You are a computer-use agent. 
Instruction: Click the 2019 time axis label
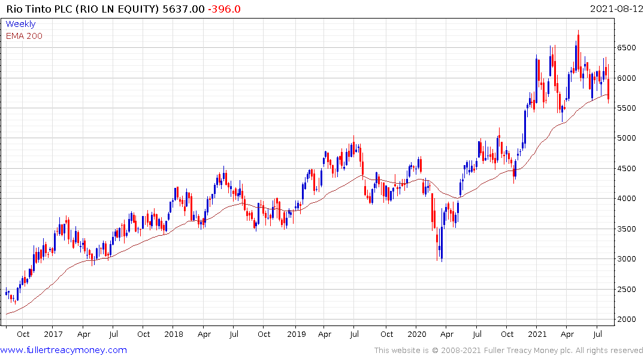(x=296, y=334)
